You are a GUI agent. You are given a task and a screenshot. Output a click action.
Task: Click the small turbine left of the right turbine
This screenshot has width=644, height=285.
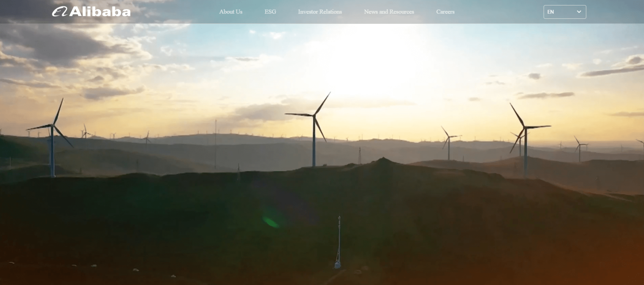pos(449,142)
